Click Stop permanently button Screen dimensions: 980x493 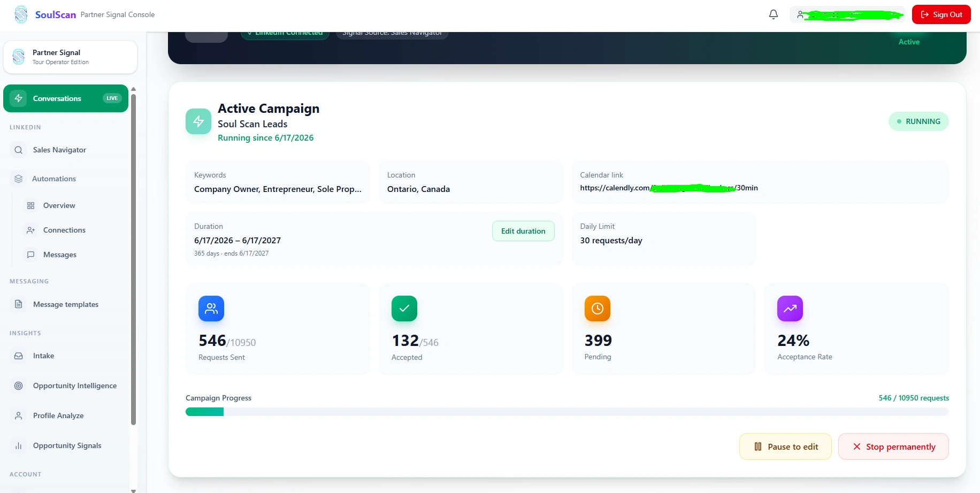tap(893, 446)
